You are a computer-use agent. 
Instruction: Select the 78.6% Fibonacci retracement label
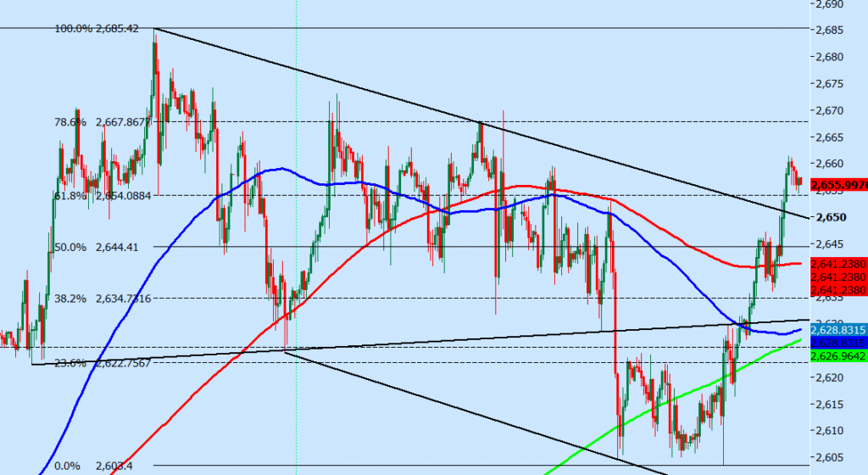pyautogui.click(x=102, y=121)
